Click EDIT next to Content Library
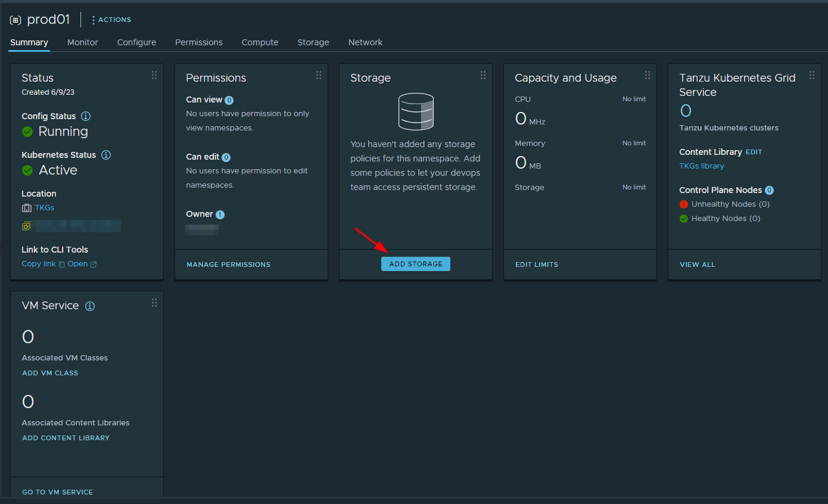 click(x=754, y=152)
